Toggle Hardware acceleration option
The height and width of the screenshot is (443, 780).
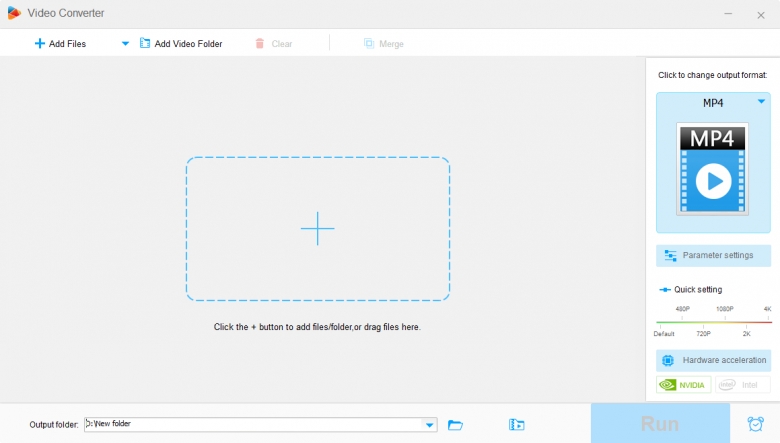(x=713, y=360)
